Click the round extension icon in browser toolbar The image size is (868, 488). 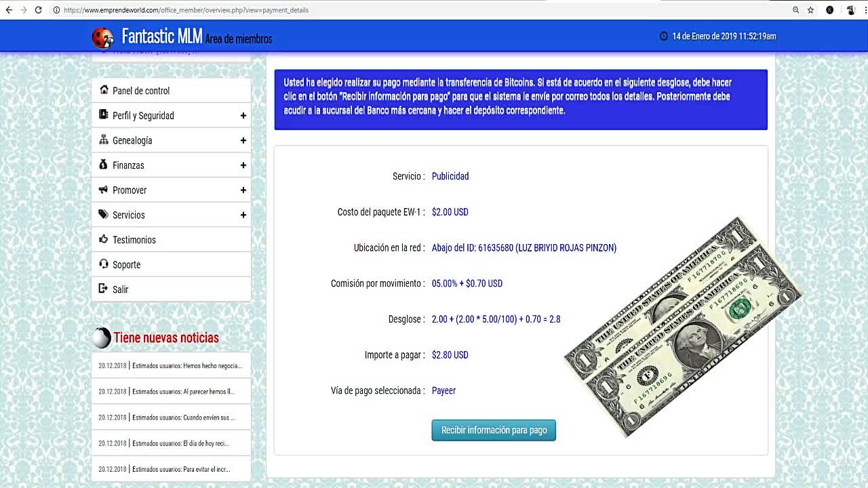(829, 10)
